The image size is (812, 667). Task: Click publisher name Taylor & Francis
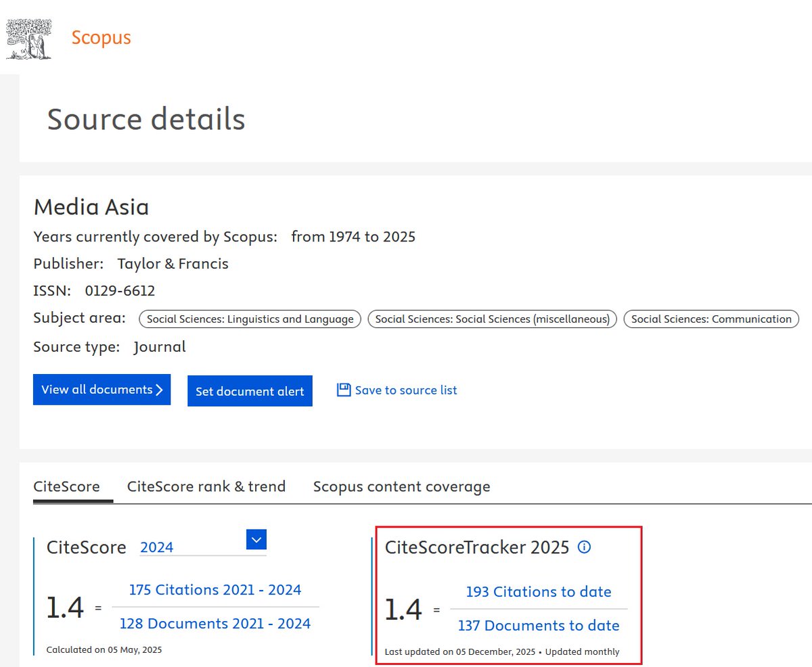pyautogui.click(x=173, y=264)
